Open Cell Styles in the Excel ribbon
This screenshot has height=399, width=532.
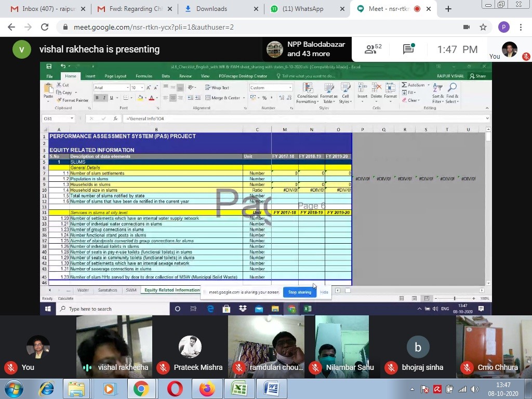pos(345,94)
